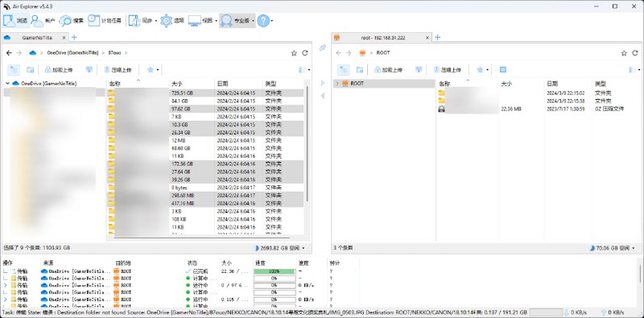The image size is (644, 318).
Task: Open the favorites star dropdown in left pane
Action: [158, 70]
